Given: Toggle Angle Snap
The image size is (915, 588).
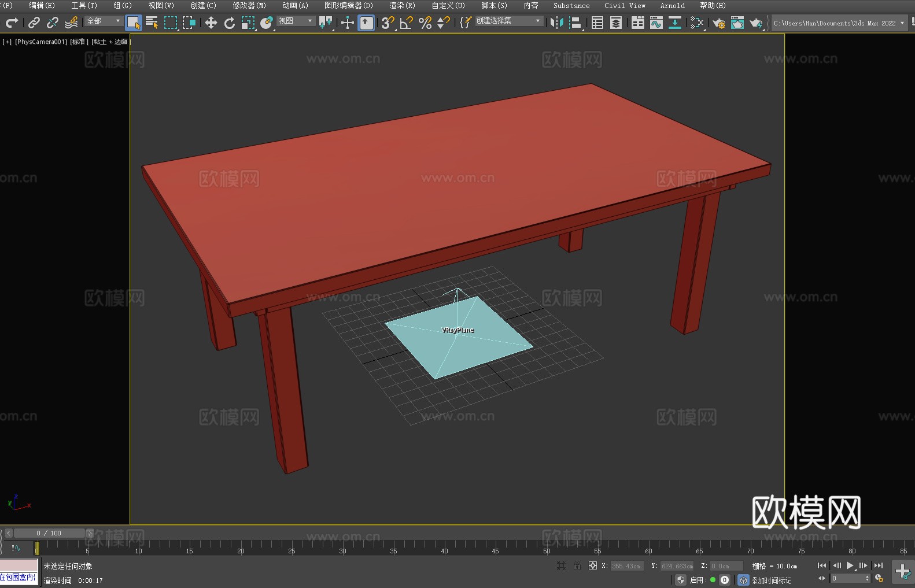Looking at the screenshot, I should pyautogui.click(x=407, y=23).
